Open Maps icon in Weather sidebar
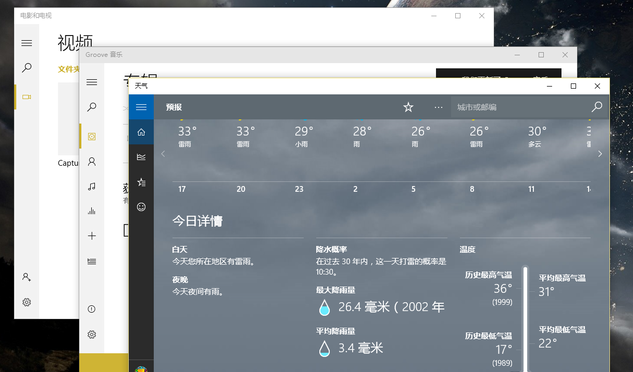633x372 pixels. [x=141, y=157]
